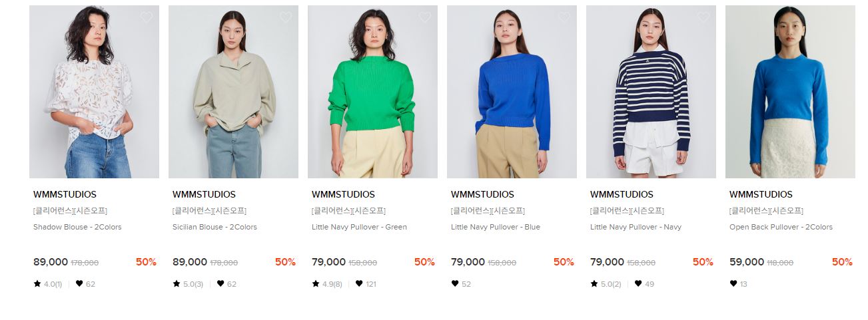868x320 pixels.
Task: Click the 5.0(3) star rating on Sicilian Blouse
Action: [188, 284]
